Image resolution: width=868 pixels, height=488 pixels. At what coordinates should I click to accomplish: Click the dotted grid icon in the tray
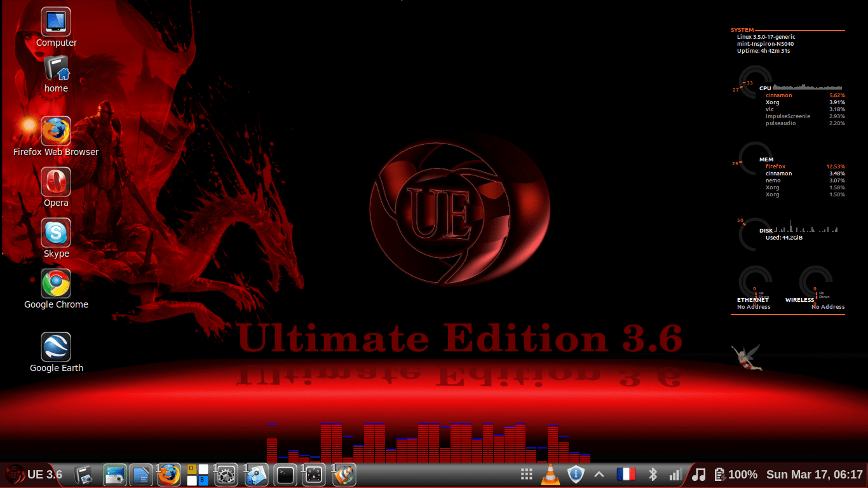[x=526, y=474]
